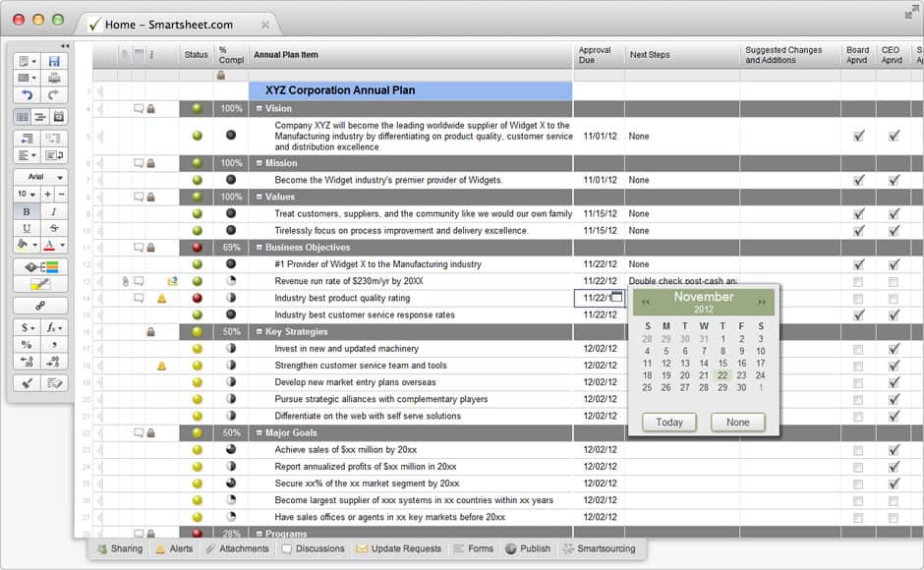Click the Print icon in the left toolbar
The image size is (924, 570).
(54, 78)
